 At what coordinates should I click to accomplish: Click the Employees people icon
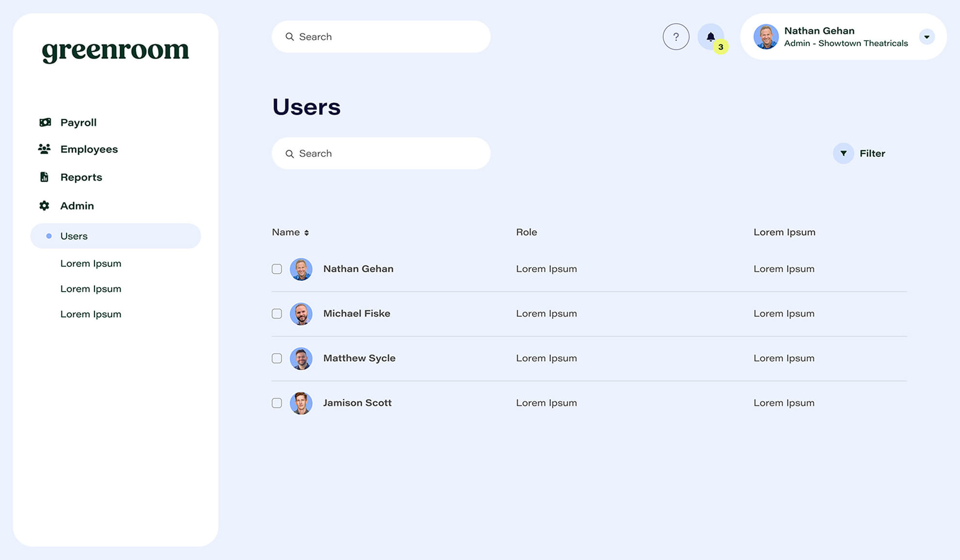44,149
